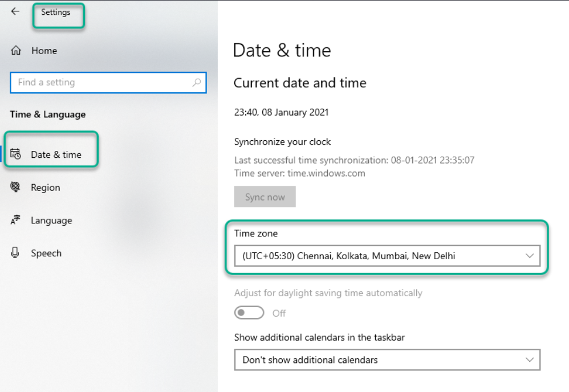
Task: Go back using the arrow icon
Action: pyautogui.click(x=15, y=11)
